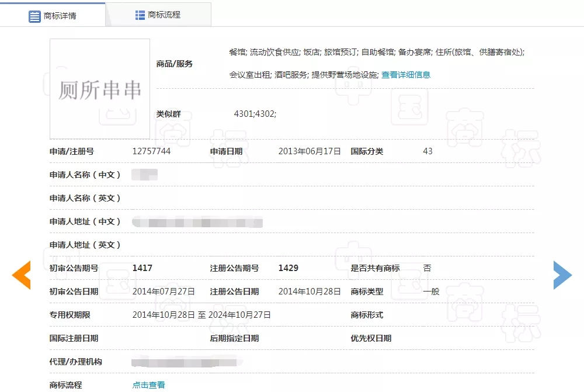Click the blurred applicant Chinese address
This screenshot has height=392, width=584.
[199, 221]
